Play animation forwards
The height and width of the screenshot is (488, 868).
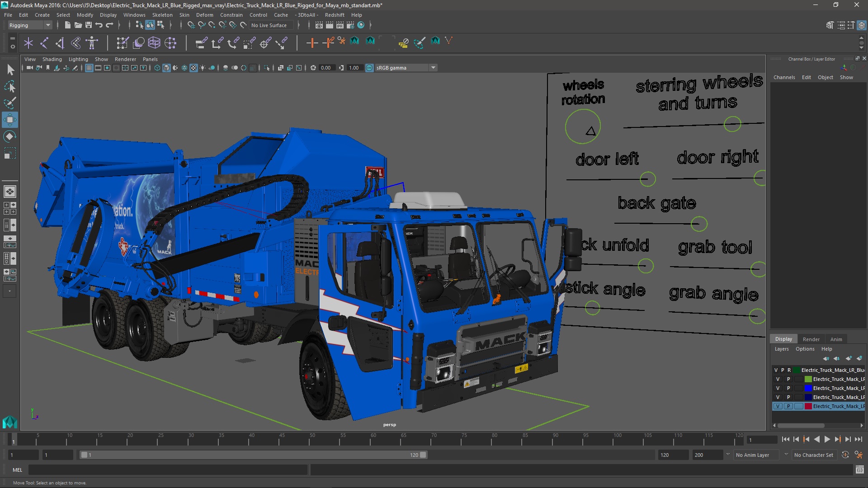click(x=827, y=439)
